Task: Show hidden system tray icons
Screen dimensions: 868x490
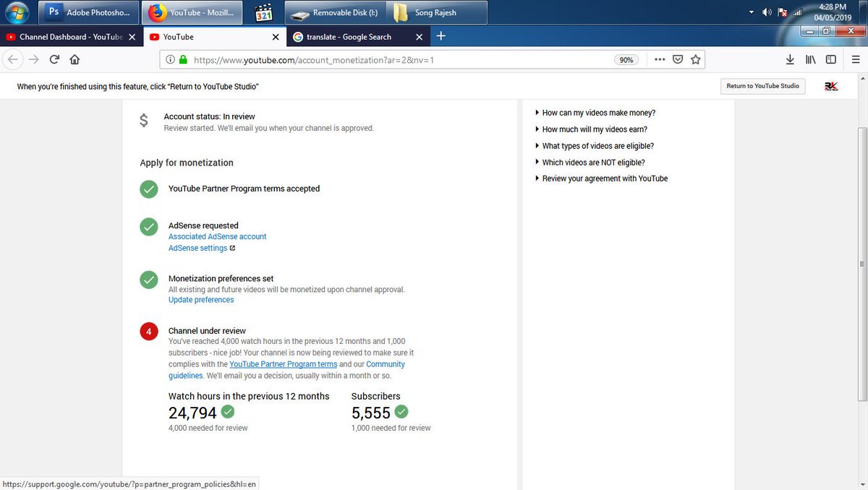Action: coord(752,12)
